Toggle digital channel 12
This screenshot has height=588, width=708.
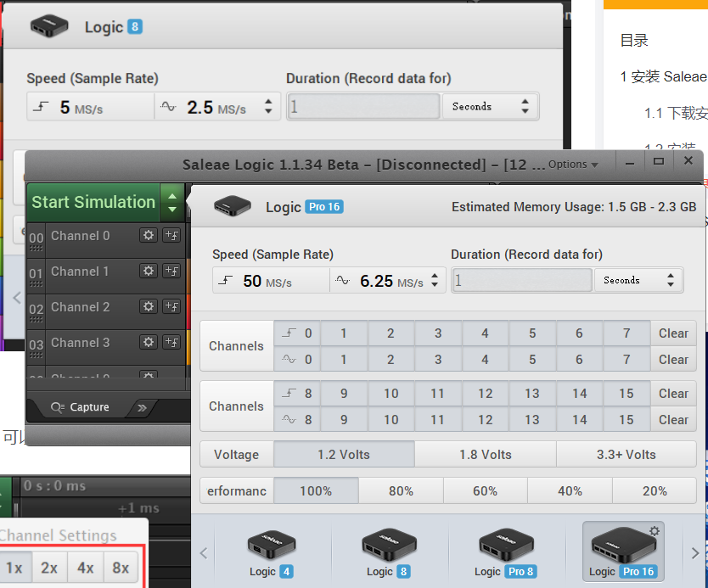[486, 394]
